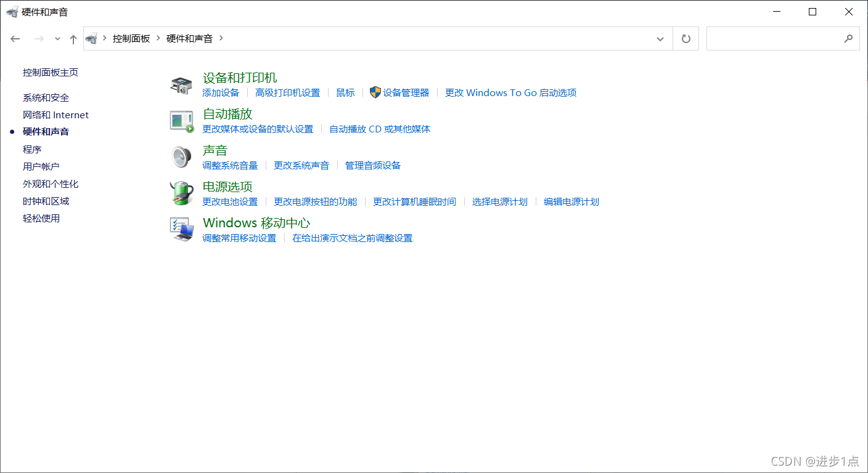868x473 pixels.
Task: Click the forward navigation arrow
Action: click(x=39, y=39)
